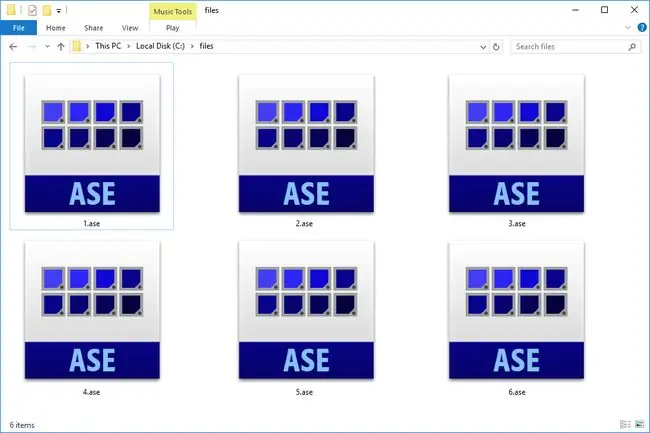Open address bar history dropdown
Viewport: 650px width, 433px height.
[483, 47]
